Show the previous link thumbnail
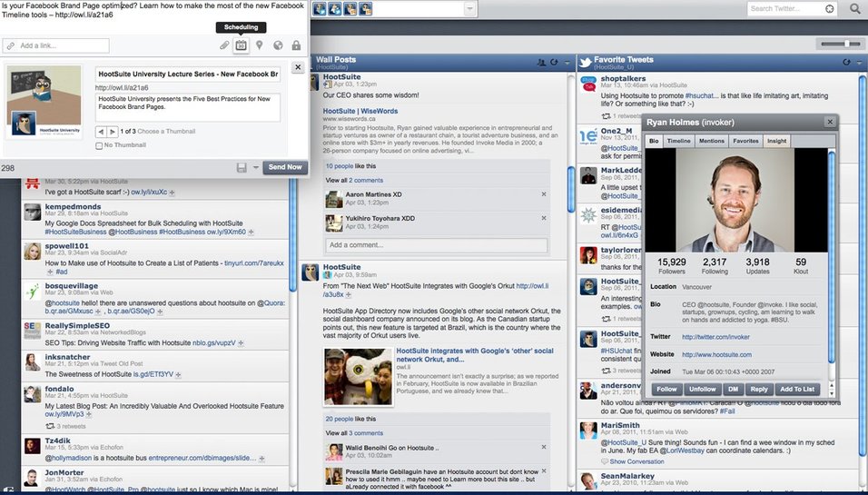This screenshot has height=495, width=868. pos(101,132)
